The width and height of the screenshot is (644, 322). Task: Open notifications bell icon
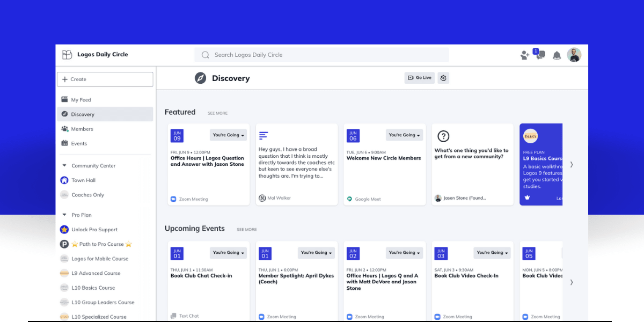click(x=557, y=55)
